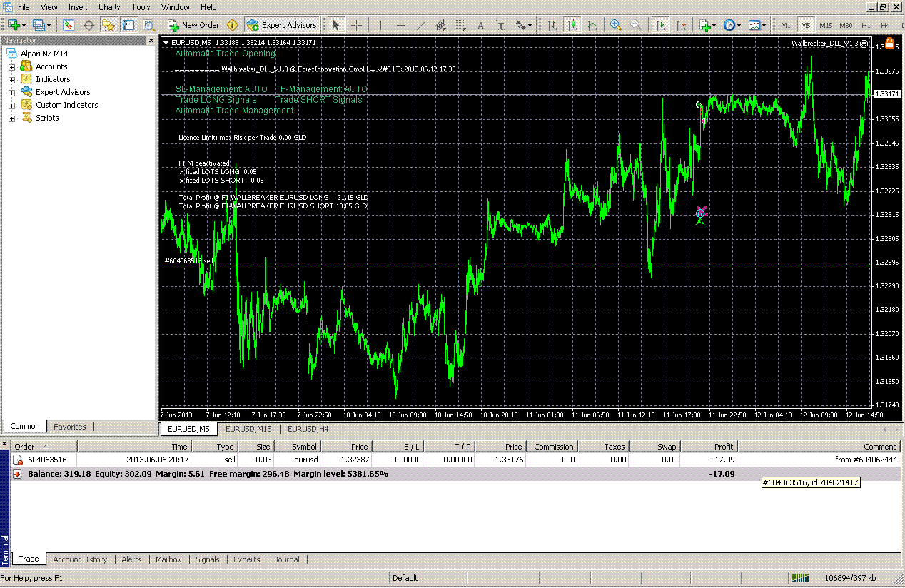Select the Cursor arrow tool
The image size is (905, 588).
[336, 25]
